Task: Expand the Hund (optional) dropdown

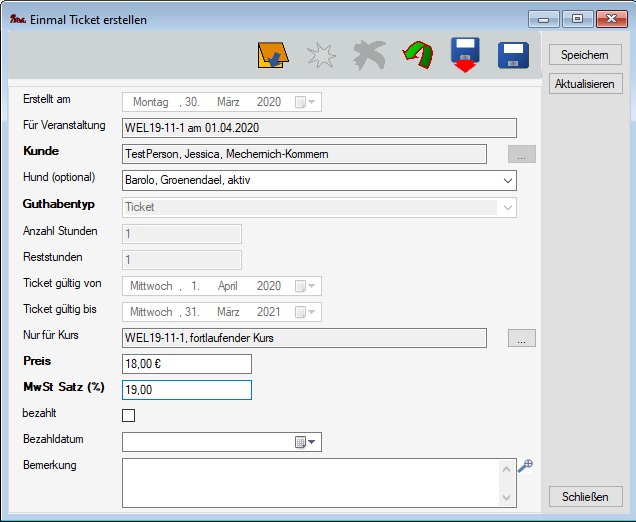Action: pyautogui.click(x=508, y=181)
